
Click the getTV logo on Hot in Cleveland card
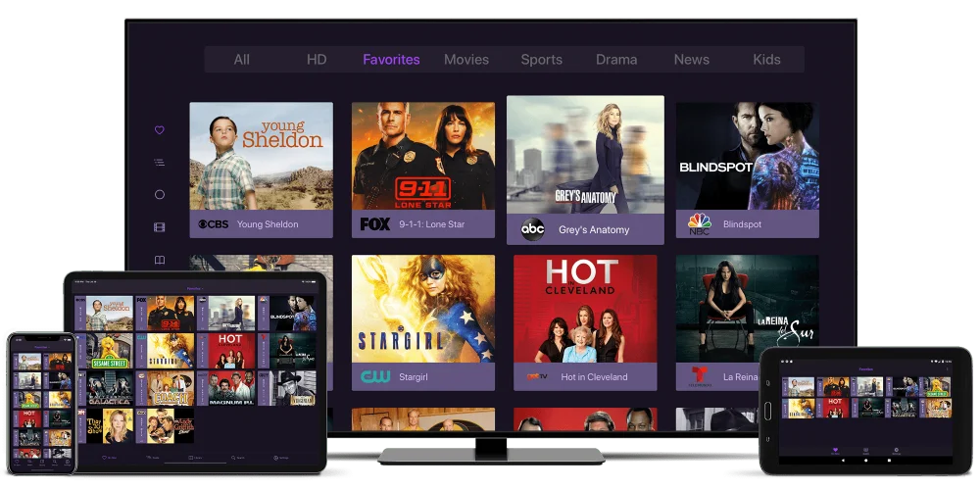tap(537, 376)
